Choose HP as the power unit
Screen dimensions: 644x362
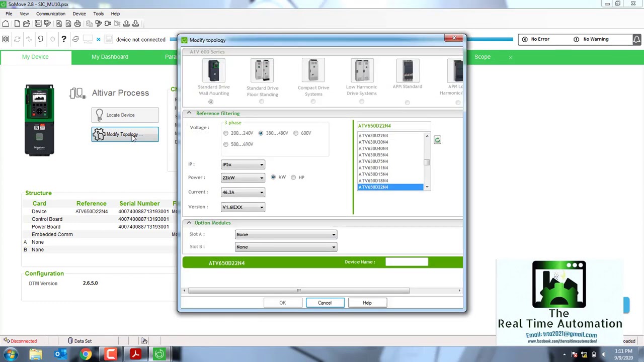[x=293, y=177]
